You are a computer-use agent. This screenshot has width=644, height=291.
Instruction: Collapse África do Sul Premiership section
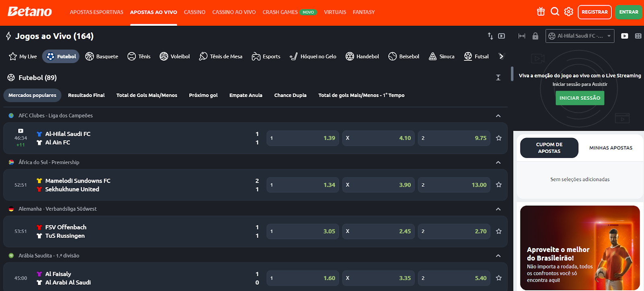(x=498, y=163)
